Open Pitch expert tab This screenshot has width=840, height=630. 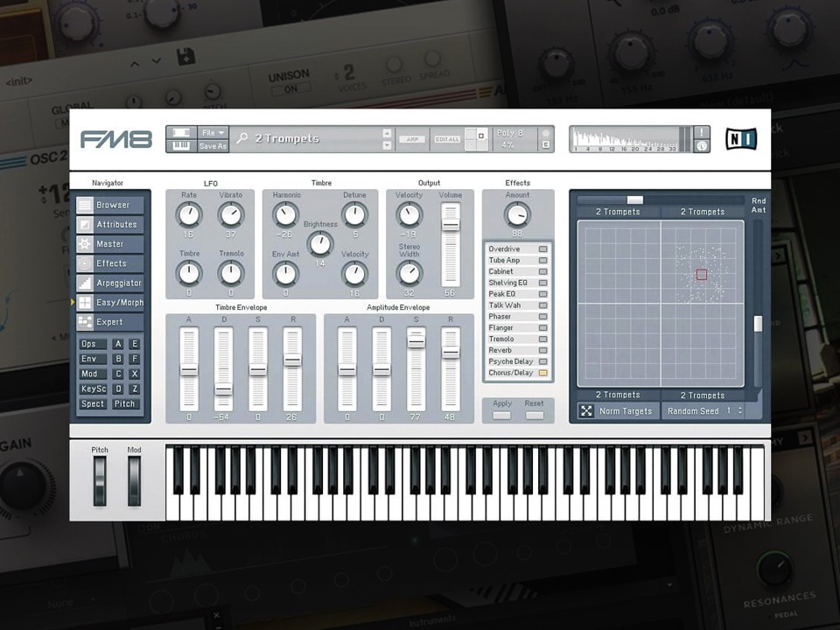pos(126,404)
